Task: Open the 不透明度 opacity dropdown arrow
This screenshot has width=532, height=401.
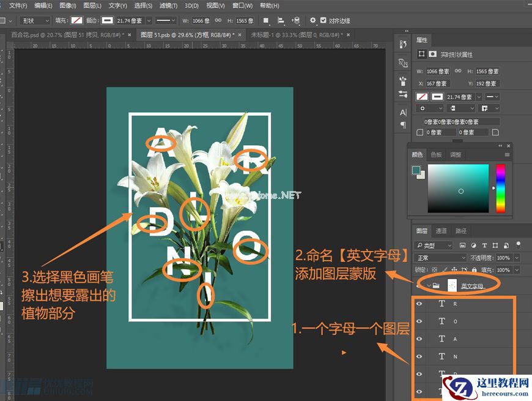Action: coord(516,257)
